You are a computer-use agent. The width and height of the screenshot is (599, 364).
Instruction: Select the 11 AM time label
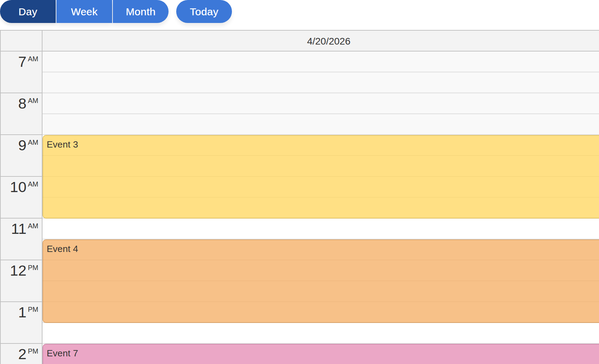(x=21, y=239)
